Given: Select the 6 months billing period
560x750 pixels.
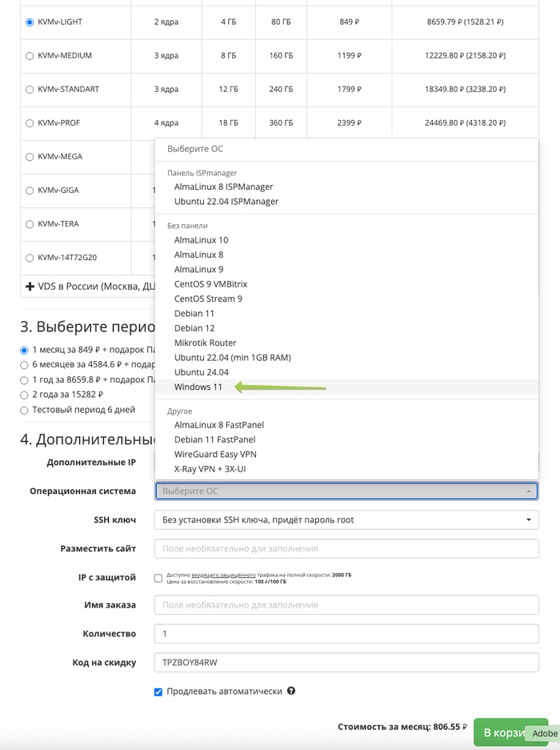Looking at the screenshot, I should tap(25, 365).
